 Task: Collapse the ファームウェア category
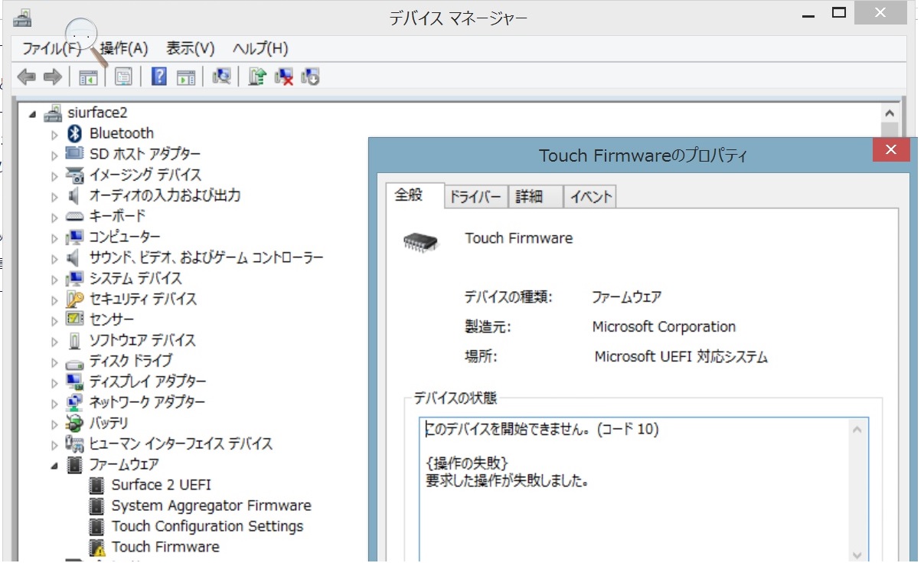[x=54, y=465]
